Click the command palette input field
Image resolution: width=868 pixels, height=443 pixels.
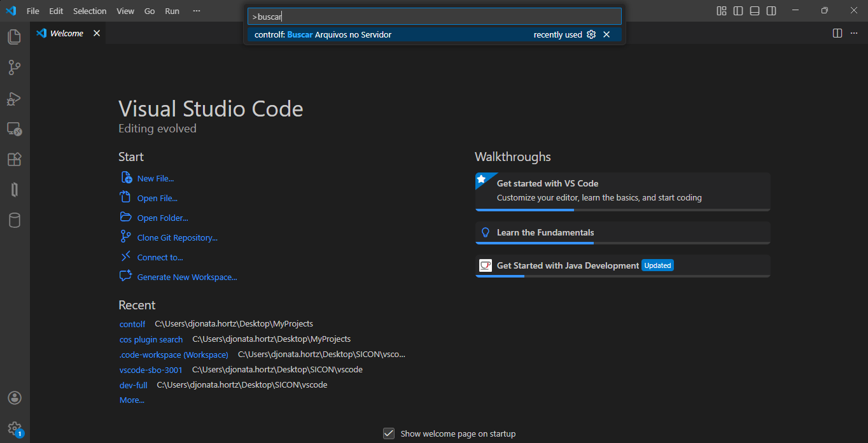(435, 17)
